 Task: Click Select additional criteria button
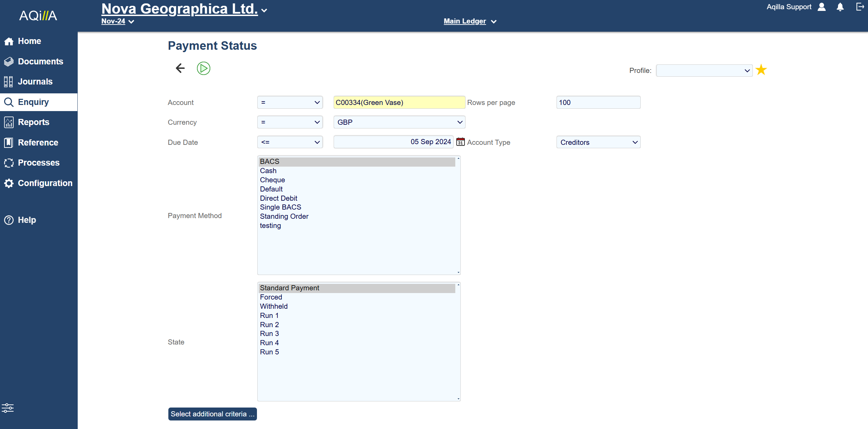212,414
